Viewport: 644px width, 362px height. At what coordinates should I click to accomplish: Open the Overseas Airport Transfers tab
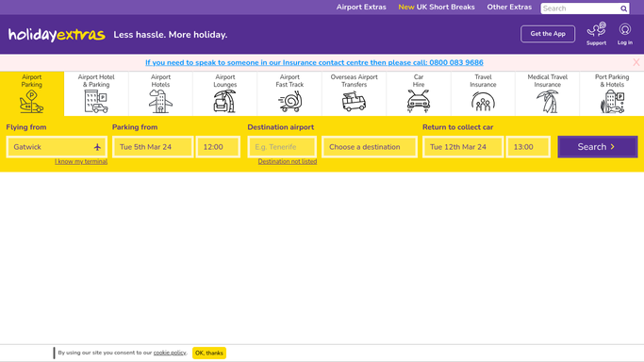point(354,93)
